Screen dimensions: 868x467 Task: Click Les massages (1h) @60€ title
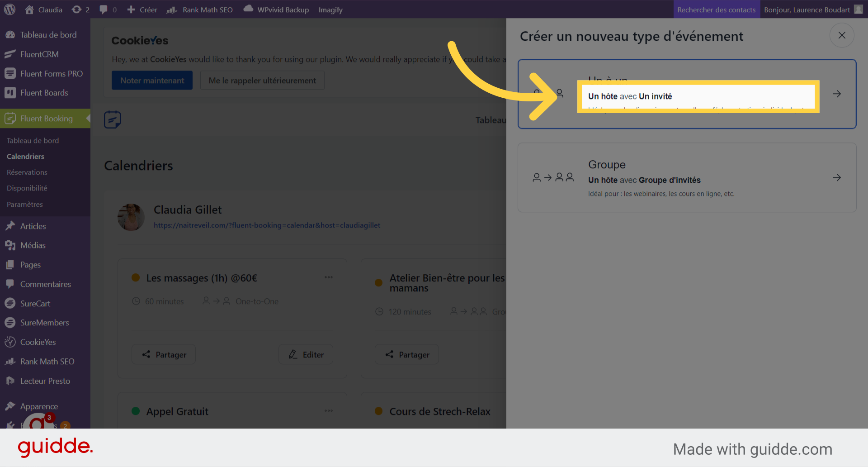click(202, 278)
